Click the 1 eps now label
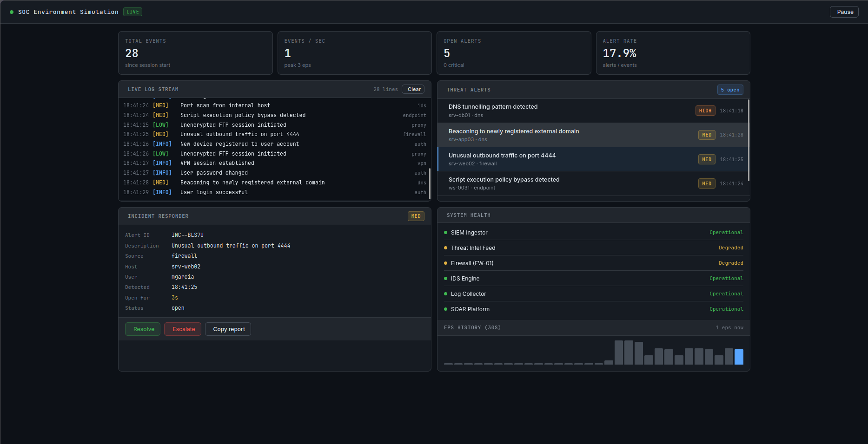The image size is (868, 444). coord(729,327)
